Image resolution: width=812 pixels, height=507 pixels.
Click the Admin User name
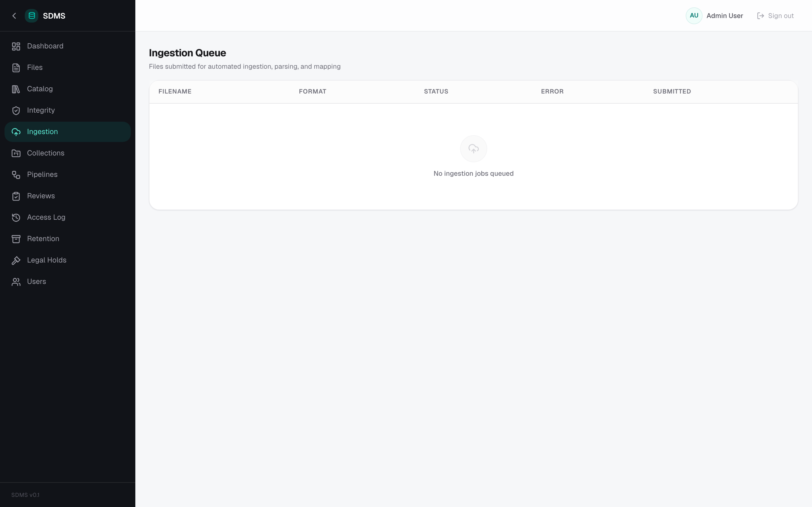point(725,16)
